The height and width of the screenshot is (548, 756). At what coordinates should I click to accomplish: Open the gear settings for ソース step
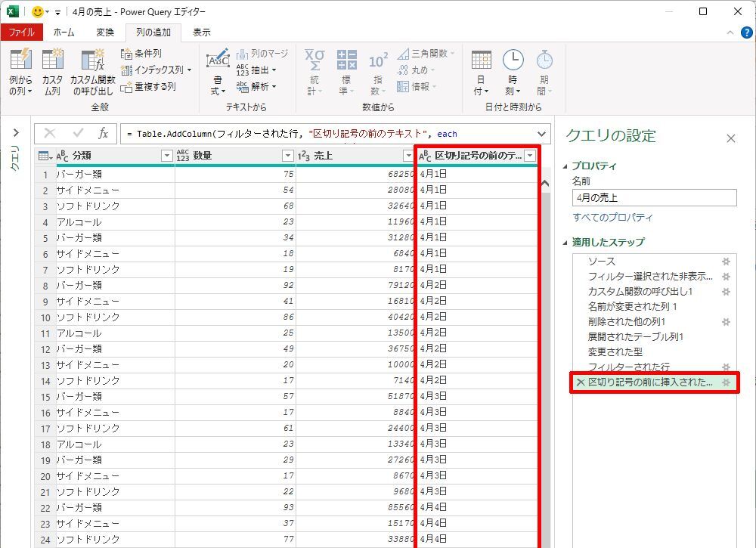pos(726,262)
